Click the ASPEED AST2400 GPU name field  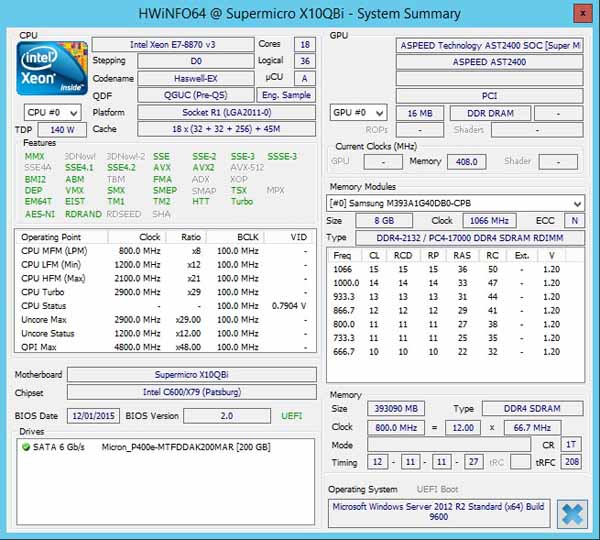(489, 62)
